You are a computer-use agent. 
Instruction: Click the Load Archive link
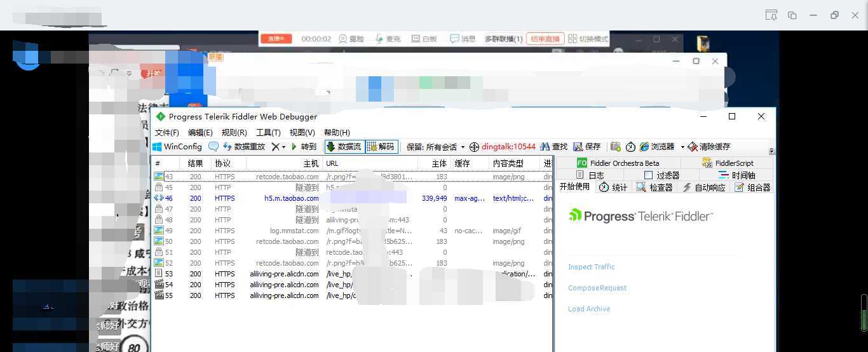[589, 309]
